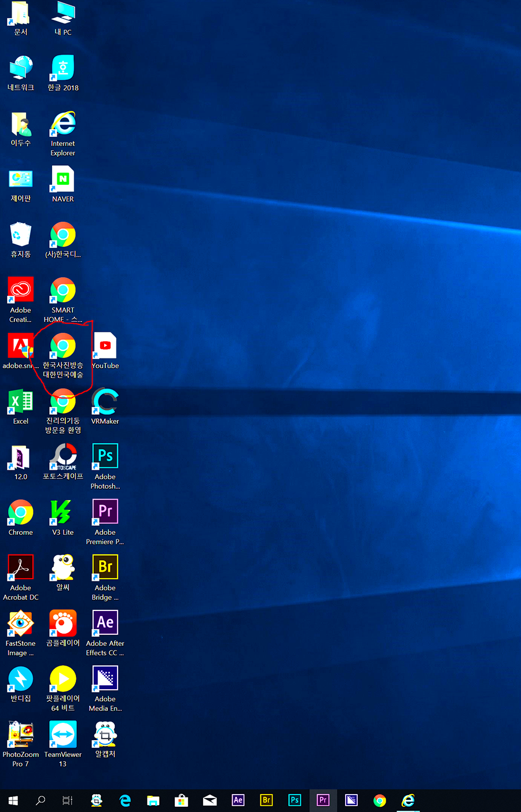Switch to Premiere Pro in the taskbar

tap(323, 800)
